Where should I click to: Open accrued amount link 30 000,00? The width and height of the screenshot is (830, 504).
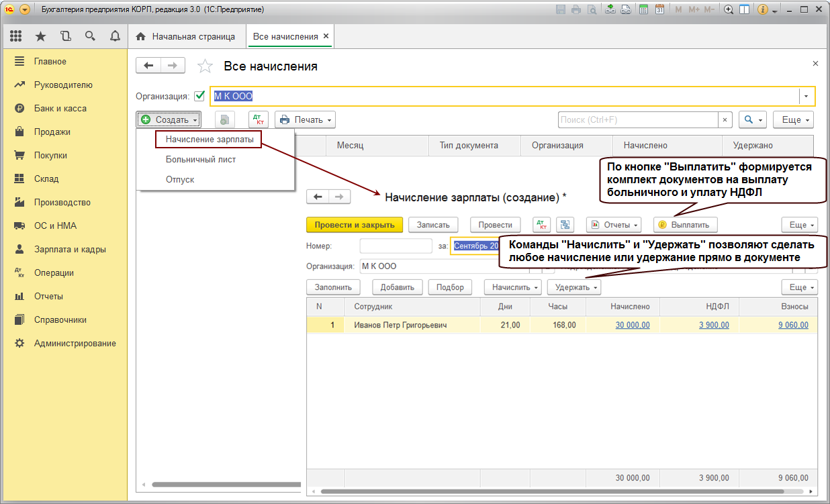click(633, 325)
